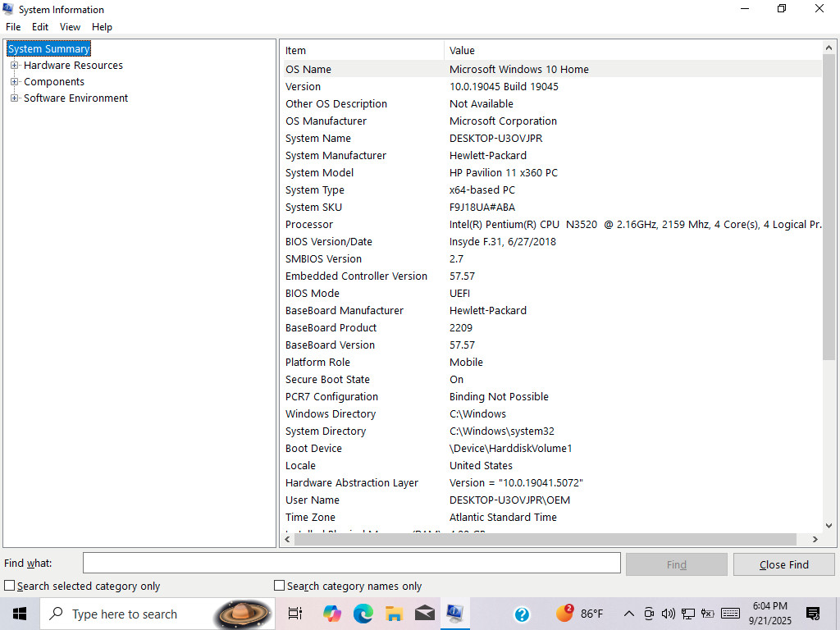Show hidden system tray icons

coord(629,614)
